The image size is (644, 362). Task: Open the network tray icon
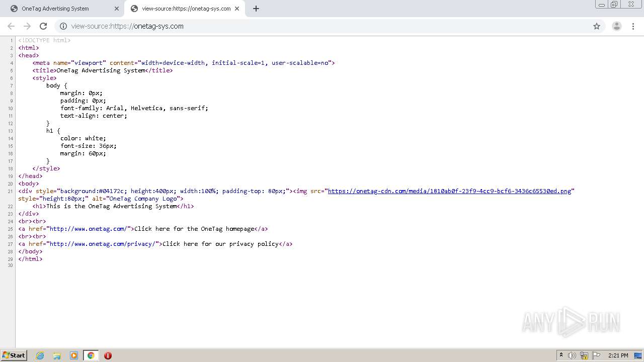pyautogui.click(x=584, y=355)
